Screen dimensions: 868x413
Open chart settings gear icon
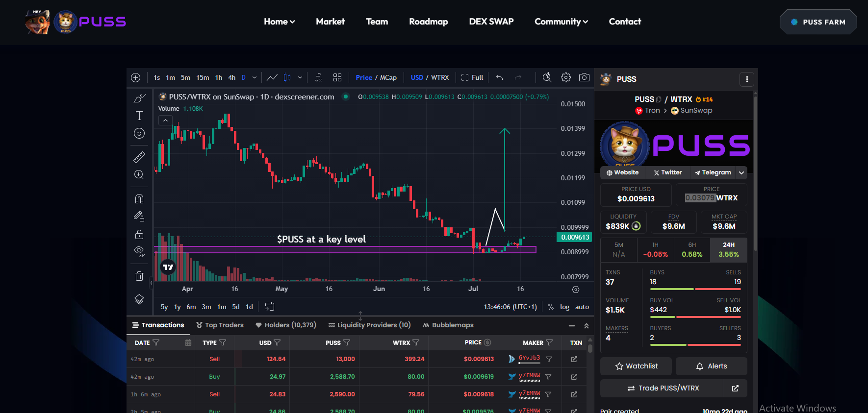click(x=566, y=77)
